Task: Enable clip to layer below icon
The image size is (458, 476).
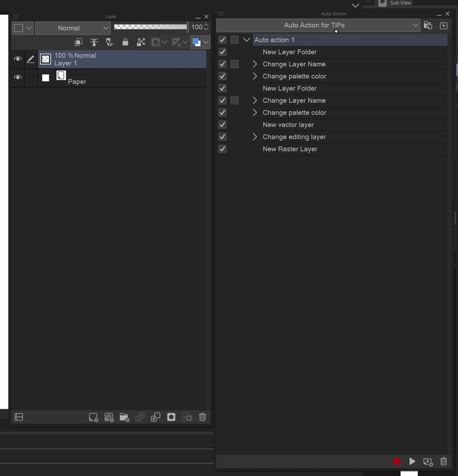Action: pyautogui.click(x=79, y=42)
